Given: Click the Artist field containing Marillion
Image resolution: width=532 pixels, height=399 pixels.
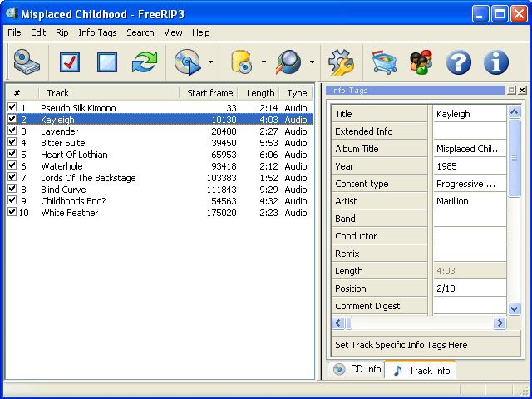Looking at the screenshot, I should point(469,201).
